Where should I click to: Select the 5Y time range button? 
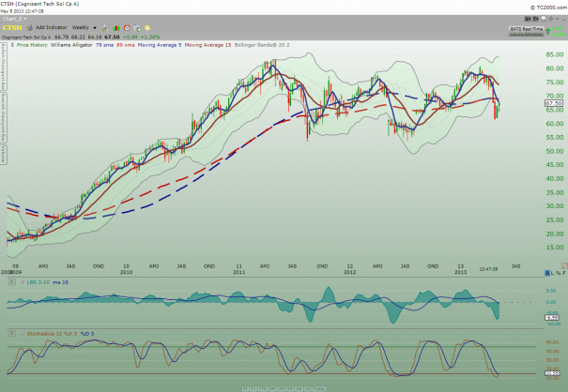coord(245,389)
